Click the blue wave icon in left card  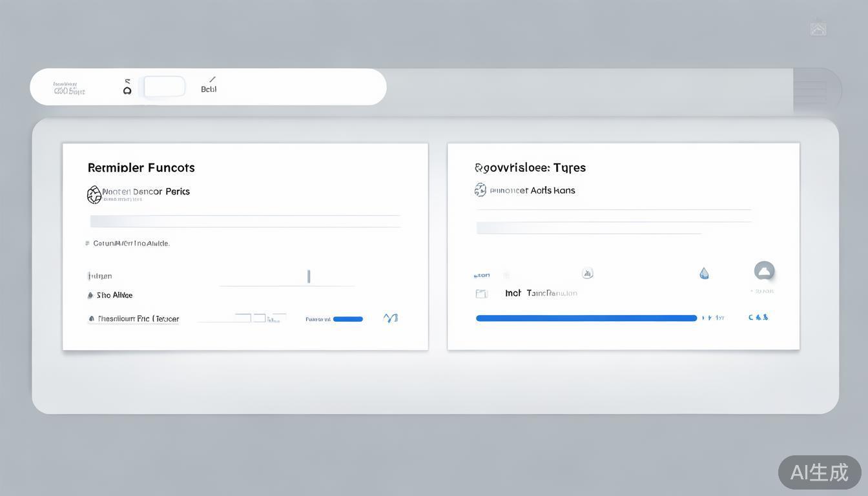391,318
